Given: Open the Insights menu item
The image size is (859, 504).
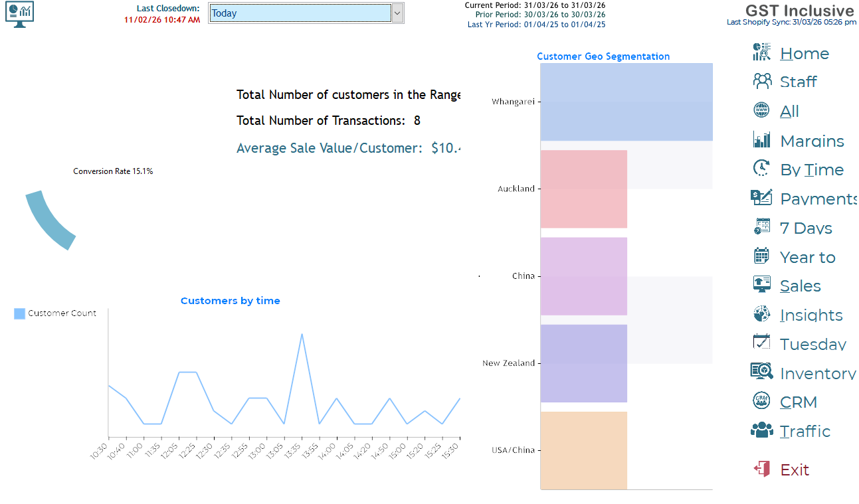Looking at the screenshot, I should tap(811, 315).
